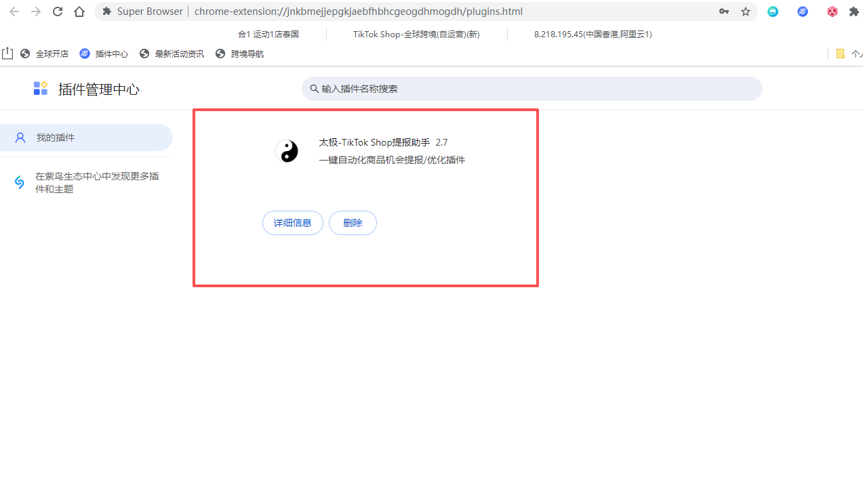Image resolution: width=863 pixels, height=504 pixels.
Task: Click the red hexagon extension icon
Action: 832,12
